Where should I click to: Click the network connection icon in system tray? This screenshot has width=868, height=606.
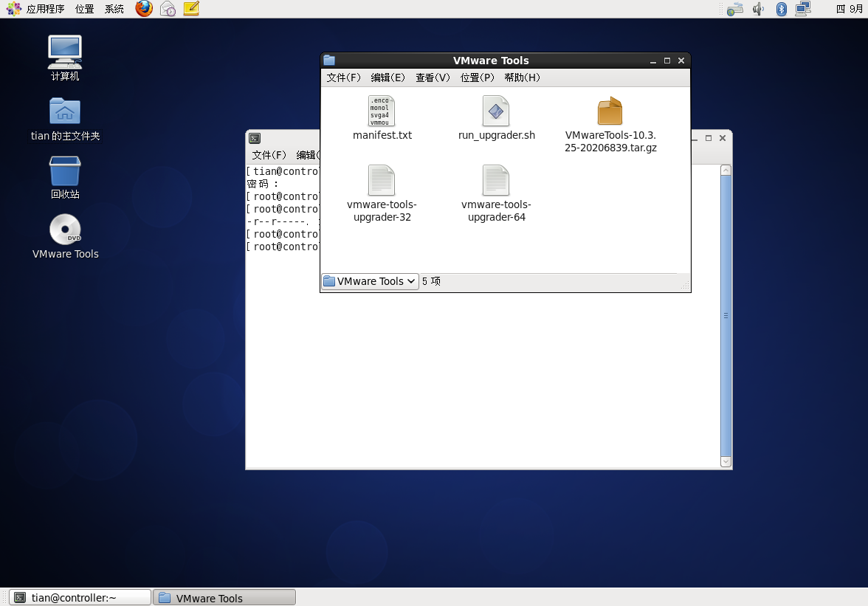tap(803, 9)
